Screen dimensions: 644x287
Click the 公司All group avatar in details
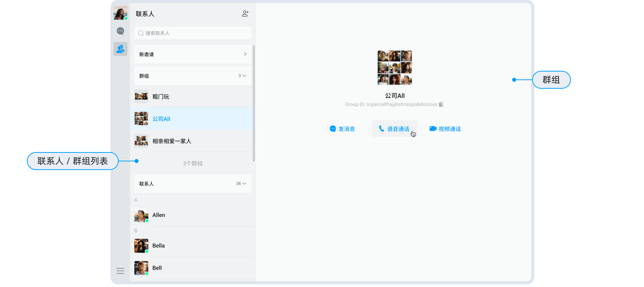pos(394,68)
